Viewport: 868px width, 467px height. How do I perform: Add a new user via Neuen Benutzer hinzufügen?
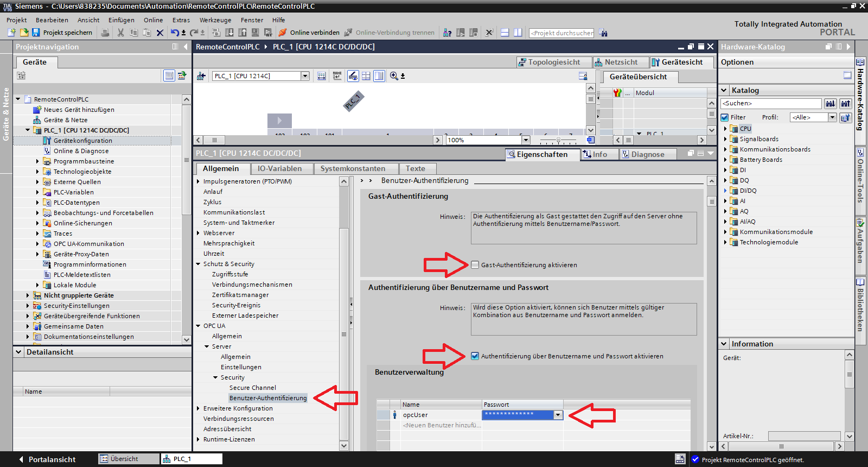click(442, 425)
